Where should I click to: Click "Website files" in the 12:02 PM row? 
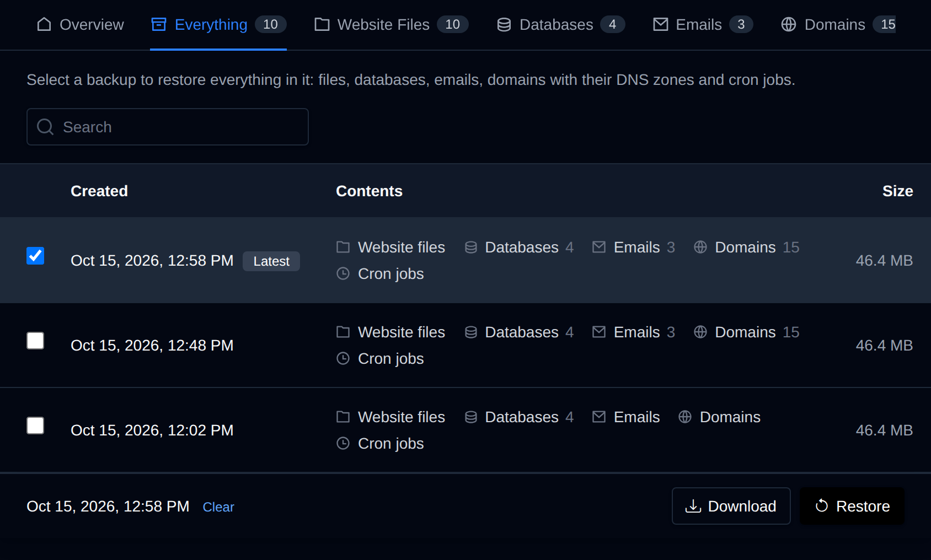(x=402, y=417)
